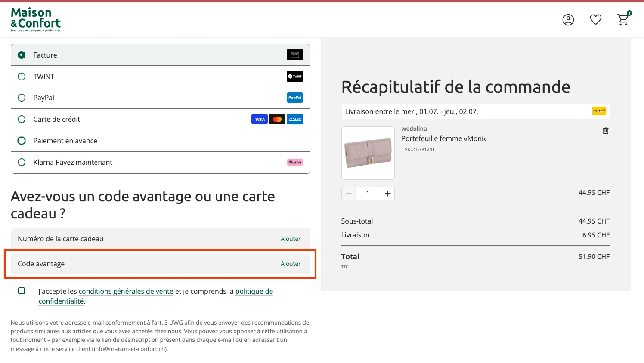Click the Amex card logo
The image size is (644, 363).
point(295,119)
